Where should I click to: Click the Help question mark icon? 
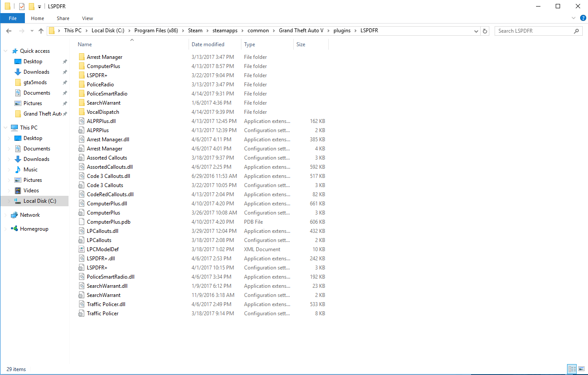tap(583, 18)
